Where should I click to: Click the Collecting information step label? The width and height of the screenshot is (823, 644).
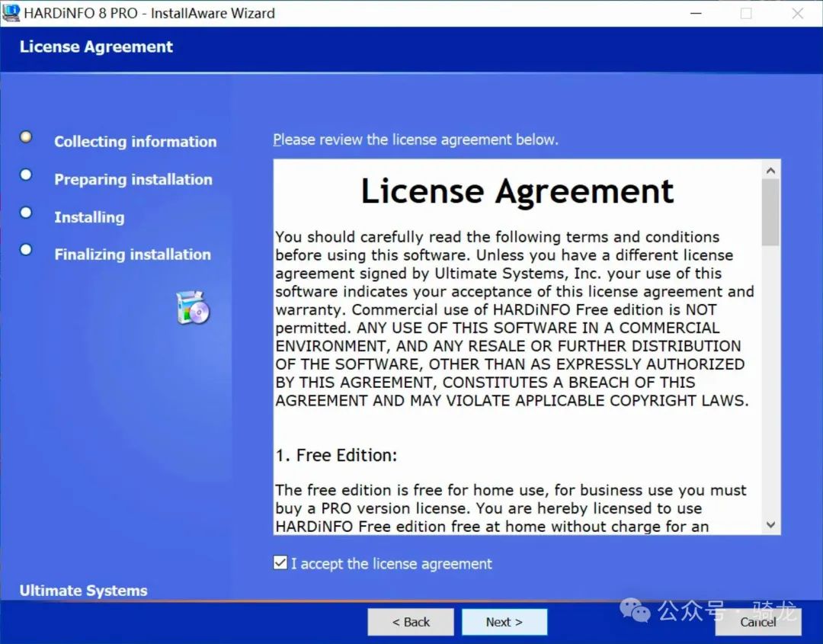(136, 142)
